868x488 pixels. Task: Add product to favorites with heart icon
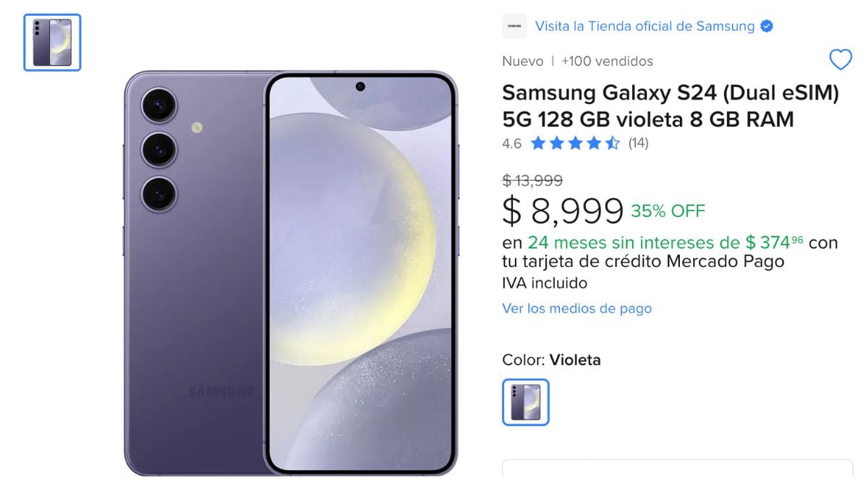(x=840, y=60)
